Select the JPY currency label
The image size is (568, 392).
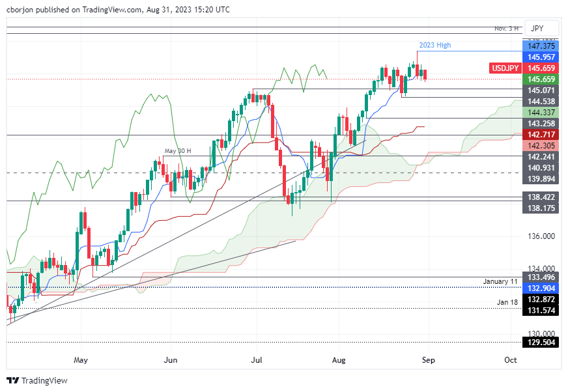[x=537, y=29]
